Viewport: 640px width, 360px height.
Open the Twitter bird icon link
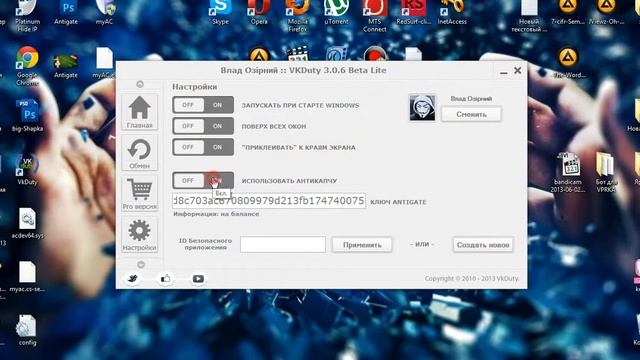[133, 279]
